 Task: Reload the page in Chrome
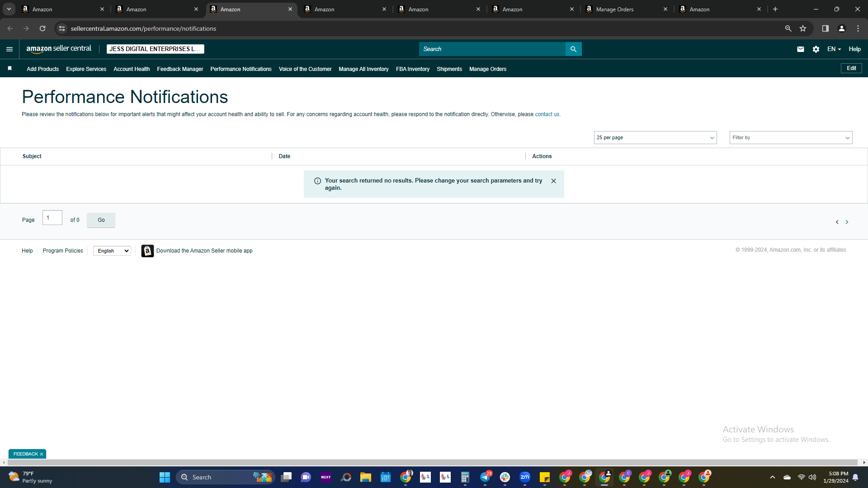click(x=42, y=28)
